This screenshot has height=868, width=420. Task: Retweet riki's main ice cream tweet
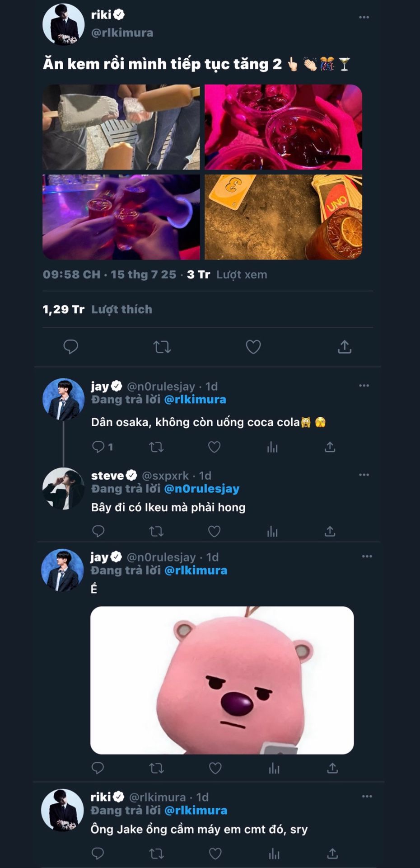(162, 347)
